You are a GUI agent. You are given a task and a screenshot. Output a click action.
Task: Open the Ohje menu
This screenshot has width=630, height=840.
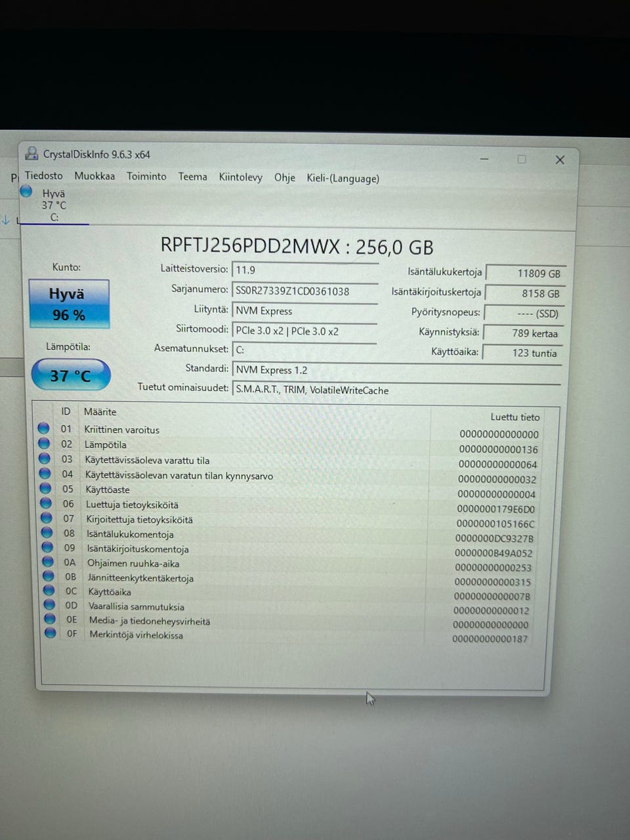pyautogui.click(x=284, y=178)
